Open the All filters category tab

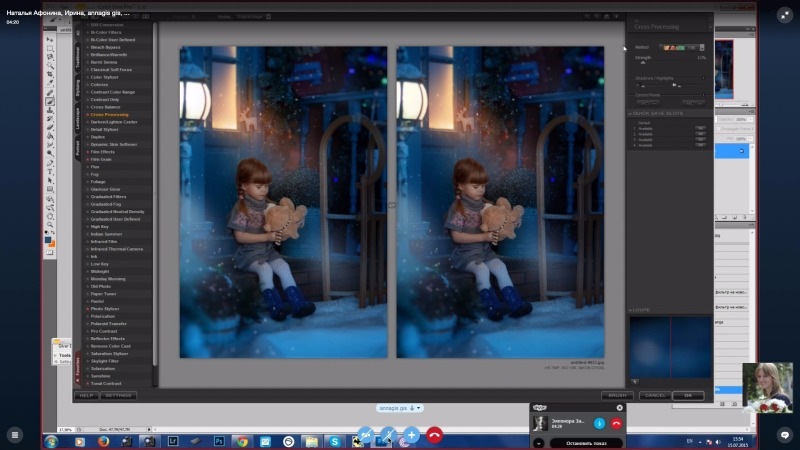(78, 33)
